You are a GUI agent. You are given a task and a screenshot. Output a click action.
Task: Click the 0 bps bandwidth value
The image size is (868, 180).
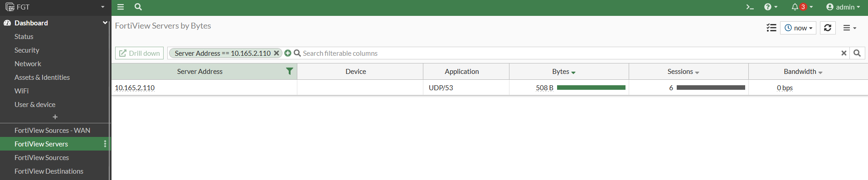785,88
